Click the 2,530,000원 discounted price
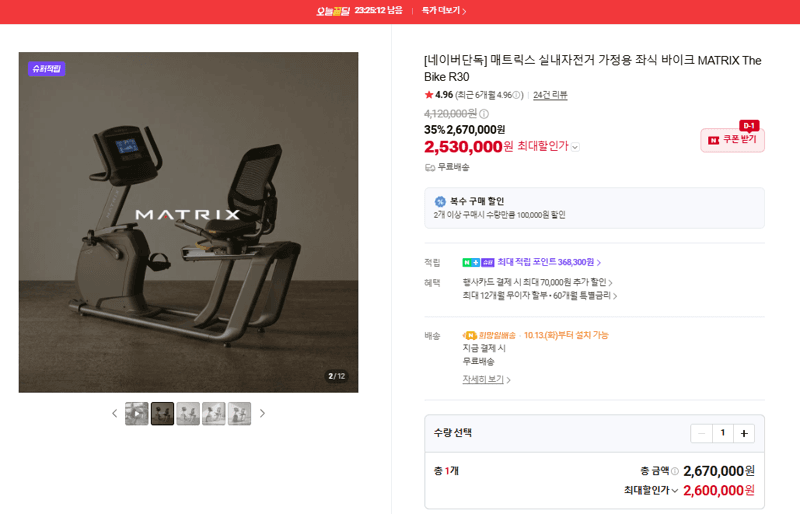800x514 pixels. [468, 147]
